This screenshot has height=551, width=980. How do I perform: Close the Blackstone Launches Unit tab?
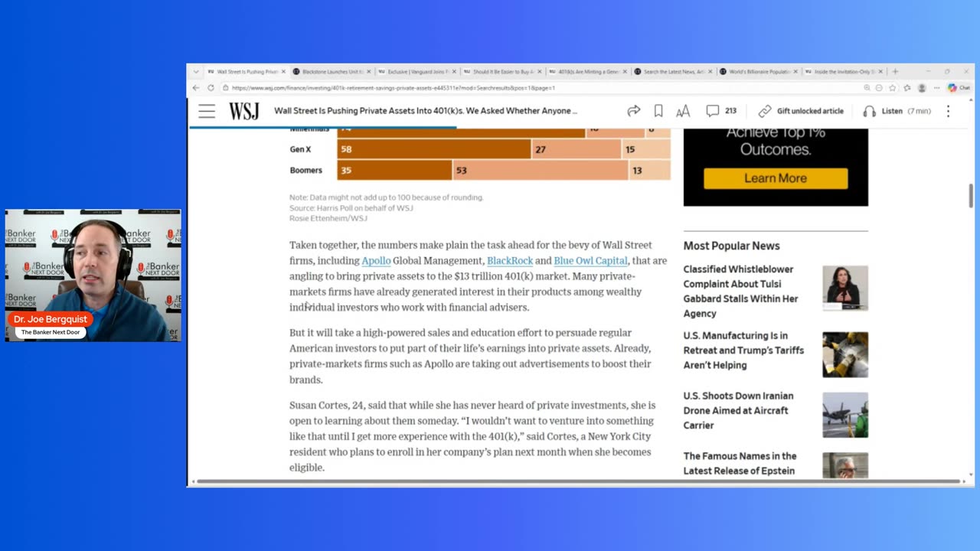pyautogui.click(x=368, y=72)
